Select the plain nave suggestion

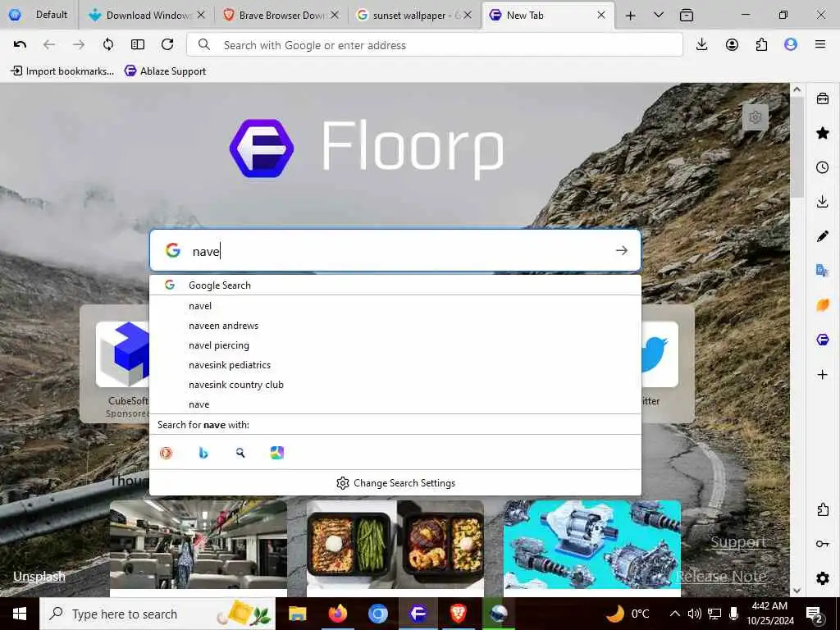[395, 404]
